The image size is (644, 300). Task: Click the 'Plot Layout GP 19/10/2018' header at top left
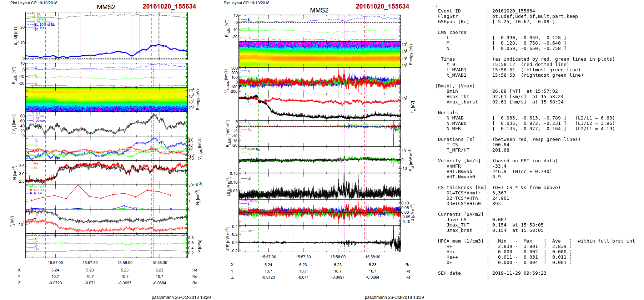pyautogui.click(x=34, y=3)
